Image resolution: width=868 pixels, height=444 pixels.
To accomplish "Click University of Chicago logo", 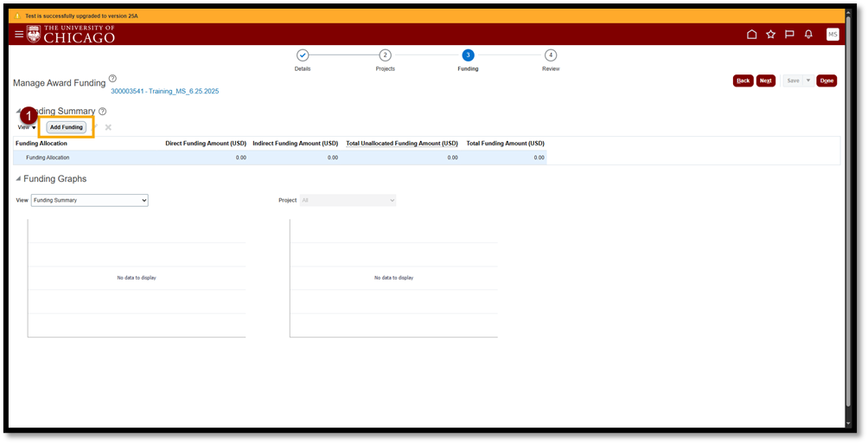I will pyautogui.click(x=70, y=34).
